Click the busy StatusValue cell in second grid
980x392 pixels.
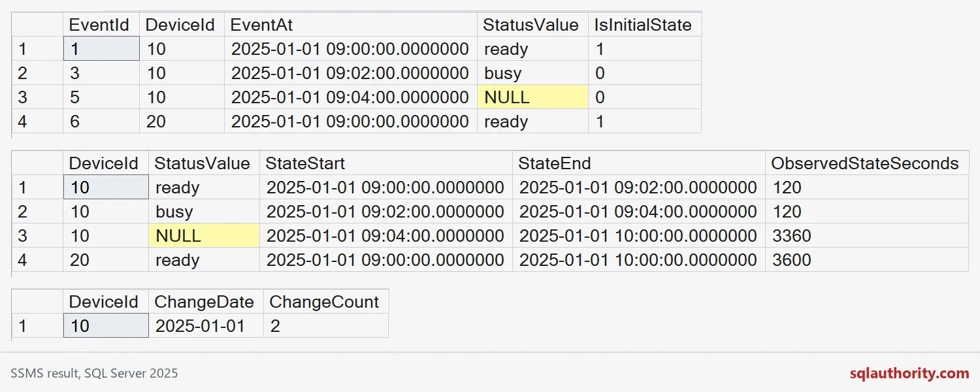[204, 212]
